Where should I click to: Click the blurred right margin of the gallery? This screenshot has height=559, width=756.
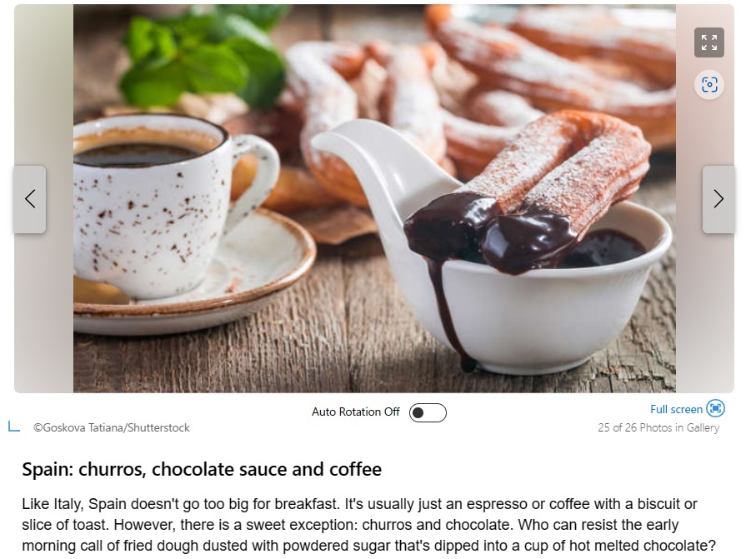705,299
